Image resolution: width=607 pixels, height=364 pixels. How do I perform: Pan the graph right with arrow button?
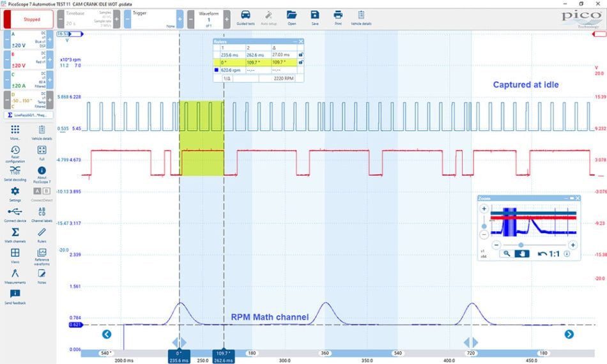(569, 334)
